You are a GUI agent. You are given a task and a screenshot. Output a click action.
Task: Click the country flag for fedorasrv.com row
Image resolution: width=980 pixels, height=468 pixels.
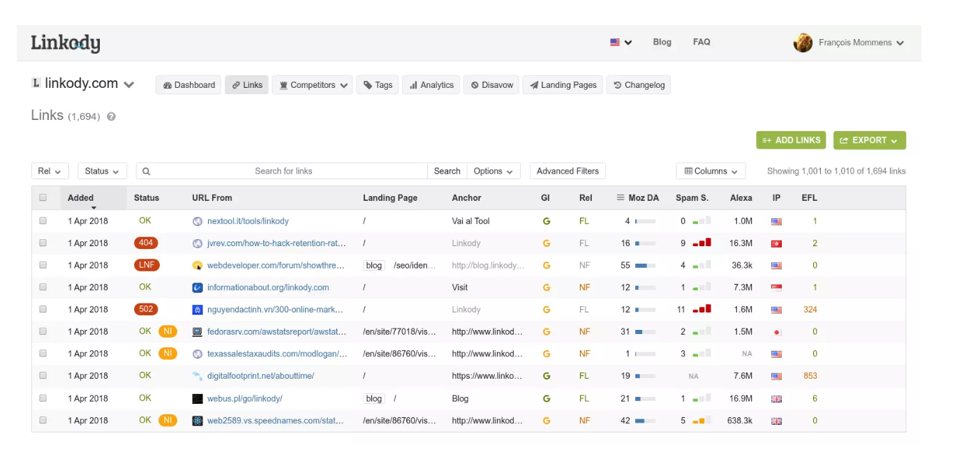pos(776,333)
